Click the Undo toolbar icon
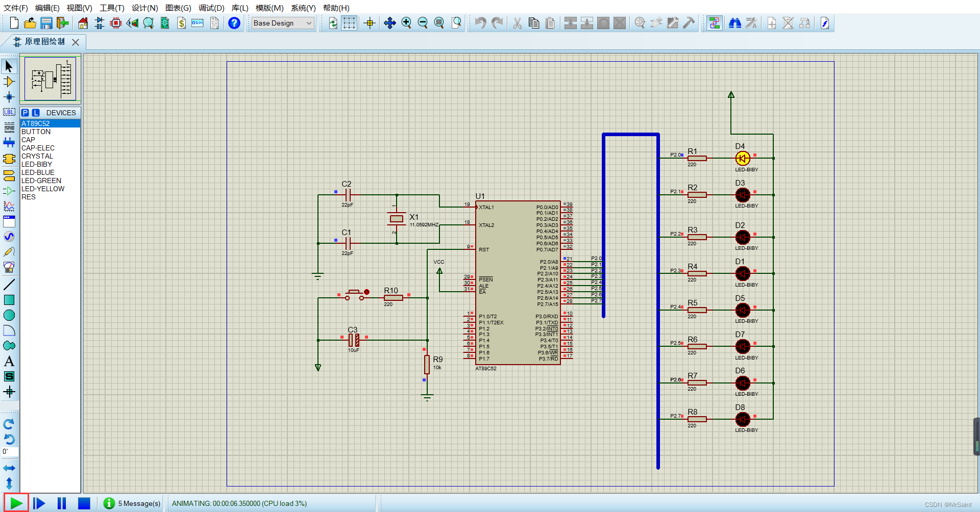Viewport: 980px width, 512px height. [x=480, y=23]
